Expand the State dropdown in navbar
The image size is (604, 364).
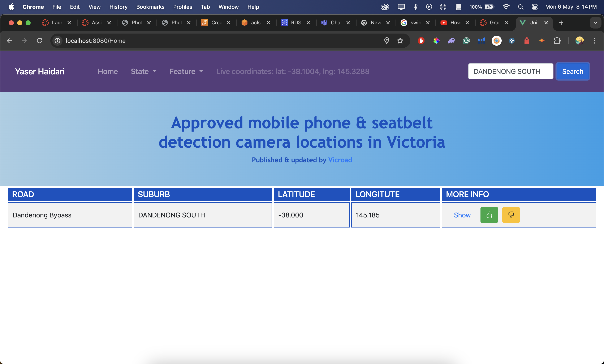coord(143,71)
